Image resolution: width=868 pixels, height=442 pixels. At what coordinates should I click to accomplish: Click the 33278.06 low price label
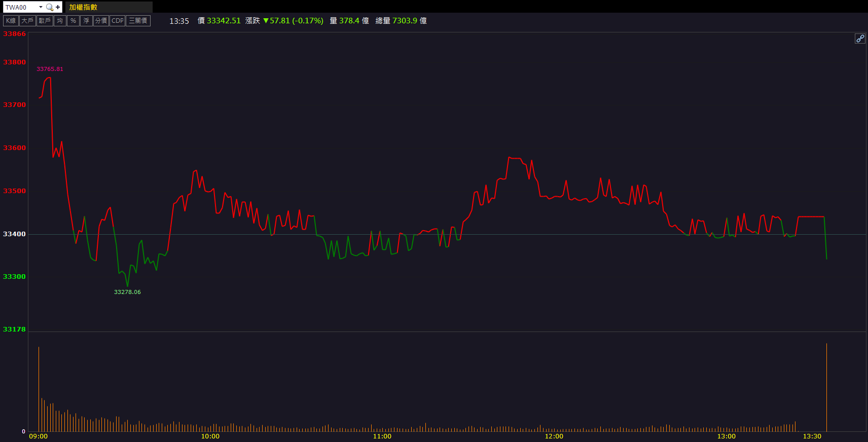(x=127, y=292)
